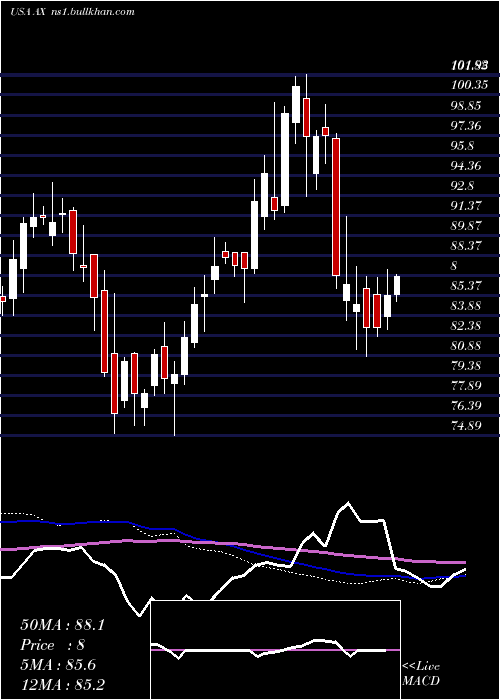Screen dimensions: 500x700
Task: Select the 83.88 price axis value
Action: (x=466, y=306)
